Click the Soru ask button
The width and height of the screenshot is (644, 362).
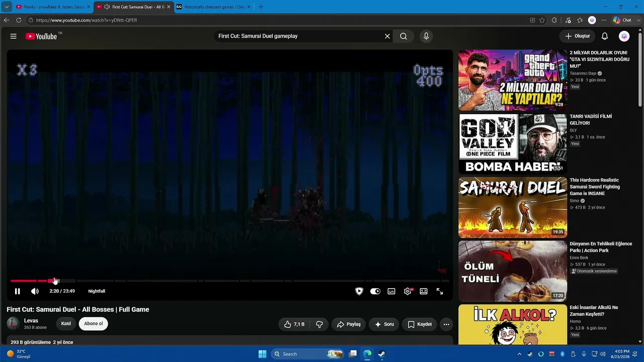[384, 324]
